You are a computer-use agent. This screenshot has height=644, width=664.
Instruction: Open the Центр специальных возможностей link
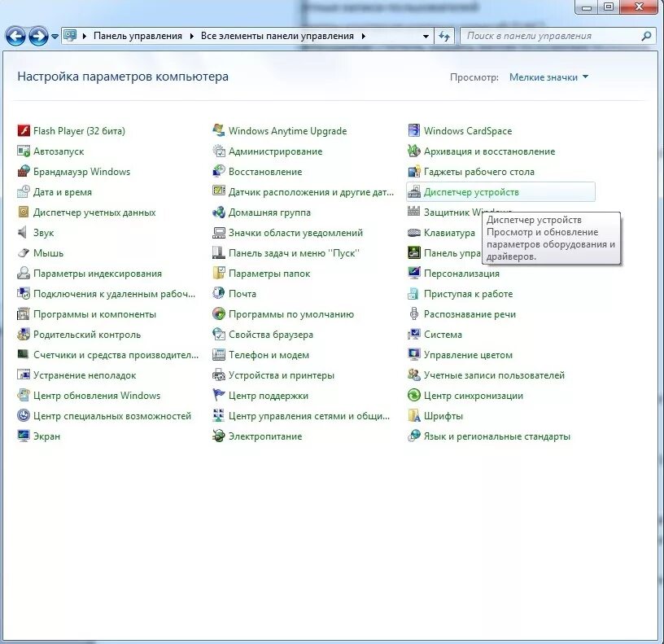pos(112,416)
